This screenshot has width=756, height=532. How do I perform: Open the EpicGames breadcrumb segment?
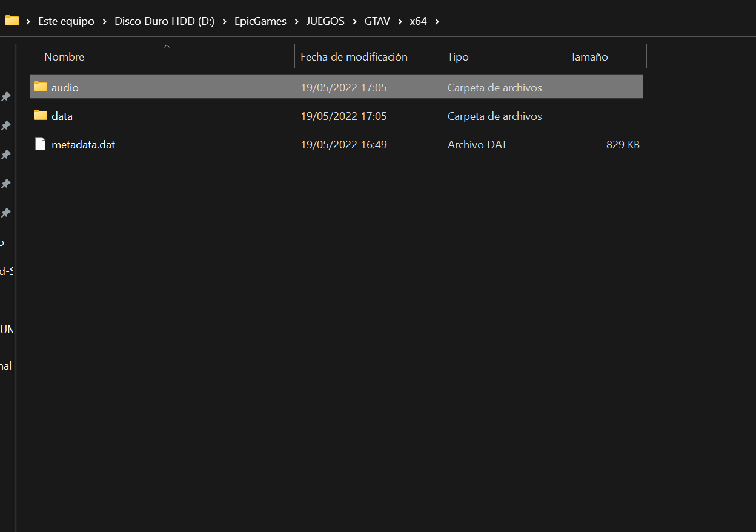(260, 21)
